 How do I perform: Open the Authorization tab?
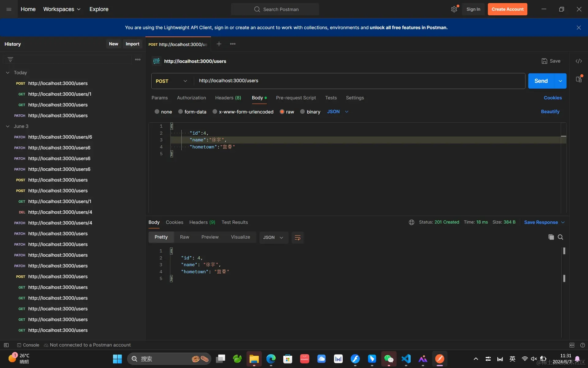pos(191,98)
